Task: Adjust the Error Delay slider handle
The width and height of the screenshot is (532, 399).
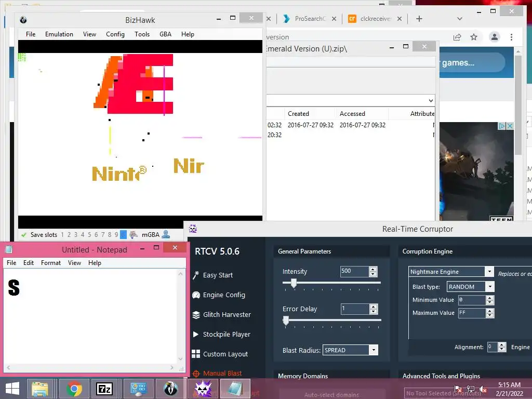Action: tap(286, 320)
